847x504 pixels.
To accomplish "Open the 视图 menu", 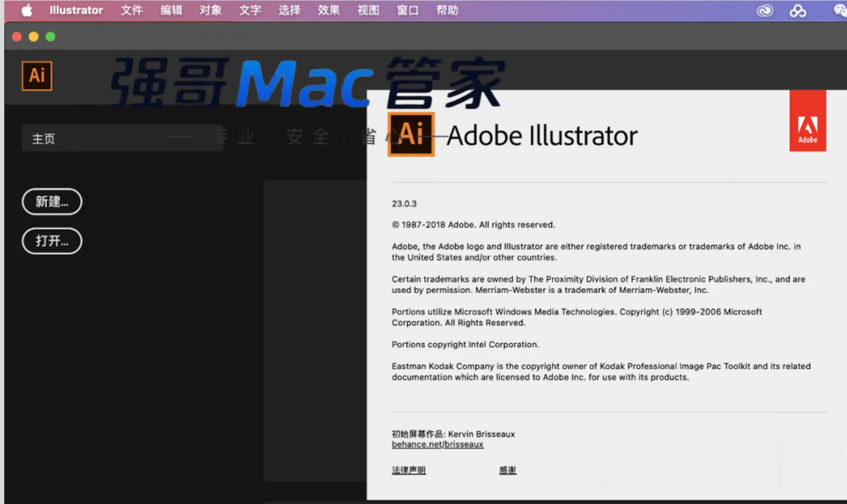I will point(368,10).
